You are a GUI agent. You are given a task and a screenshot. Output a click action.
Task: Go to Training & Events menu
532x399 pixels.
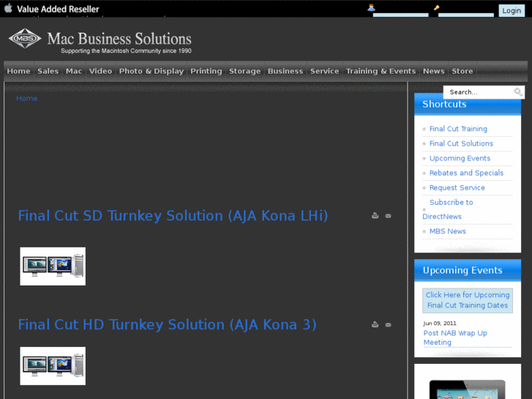pos(381,71)
